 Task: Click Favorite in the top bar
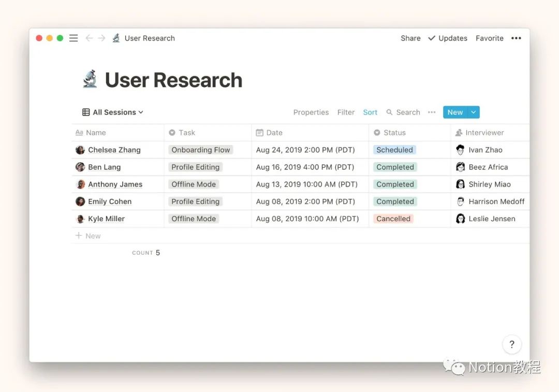[489, 38]
